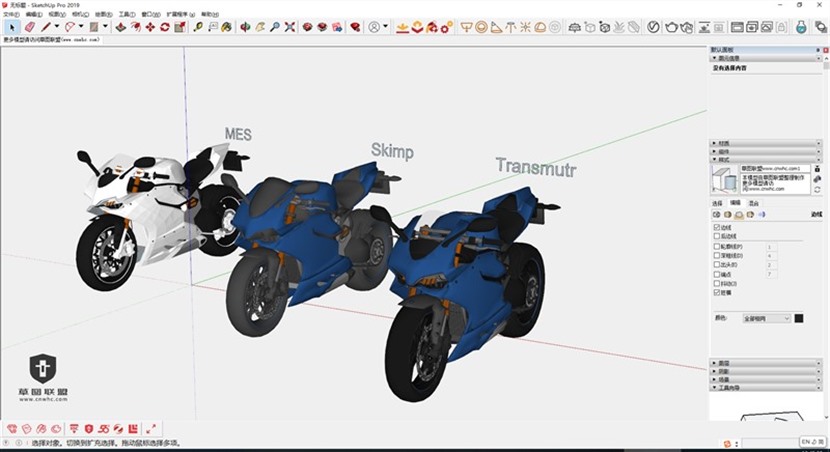The image size is (830, 452).
Task: Open the Shapes tool dropdown arrow
Action: click(105, 26)
